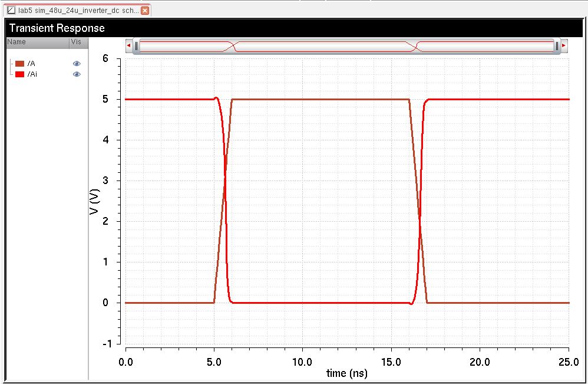Image resolution: width=588 pixels, height=384 pixels.
Task: Click the Vis column header
Action: 77,42
